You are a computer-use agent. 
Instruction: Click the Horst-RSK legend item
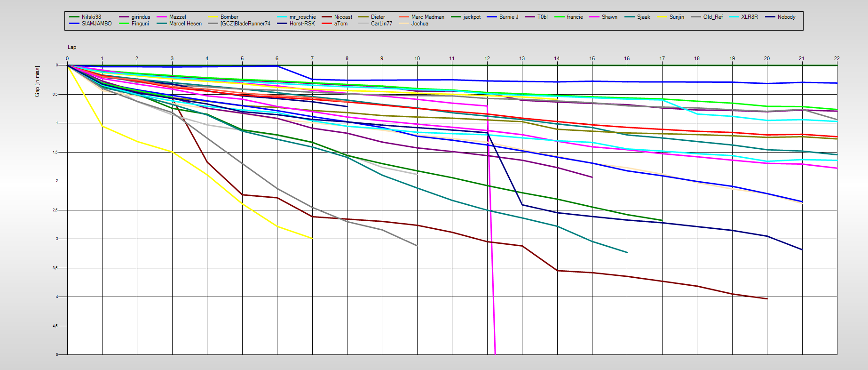302,24
